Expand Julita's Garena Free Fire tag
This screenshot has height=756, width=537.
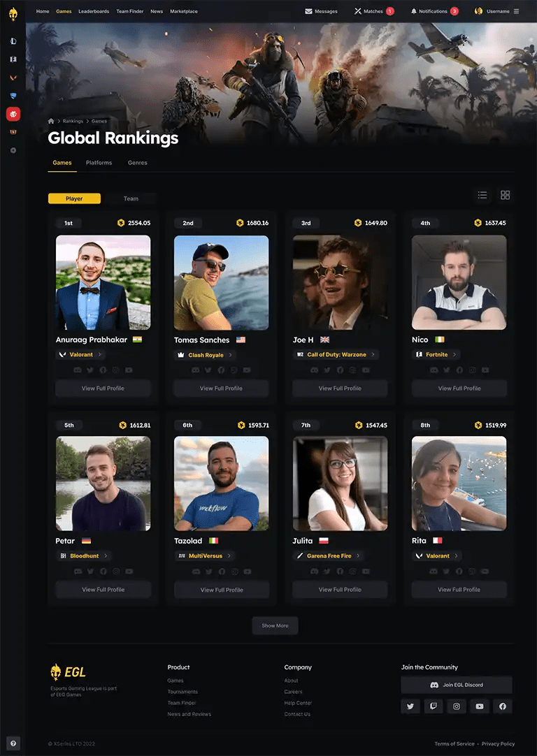pos(328,556)
